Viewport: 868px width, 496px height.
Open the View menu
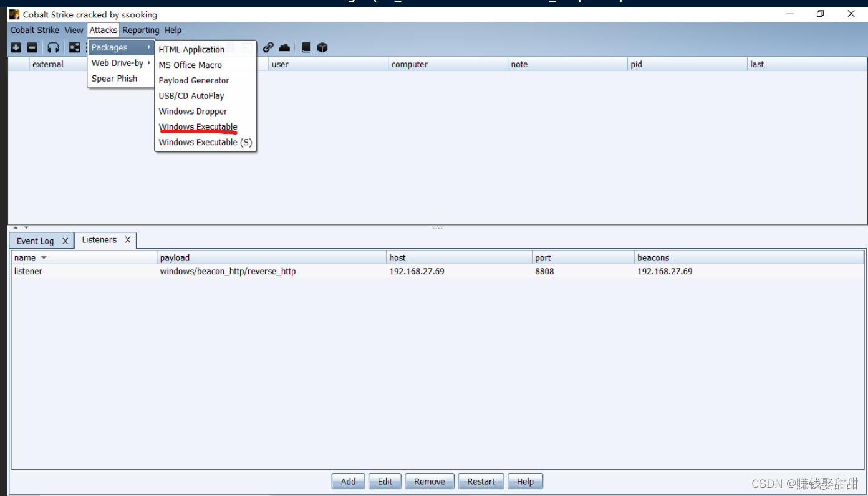[74, 30]
